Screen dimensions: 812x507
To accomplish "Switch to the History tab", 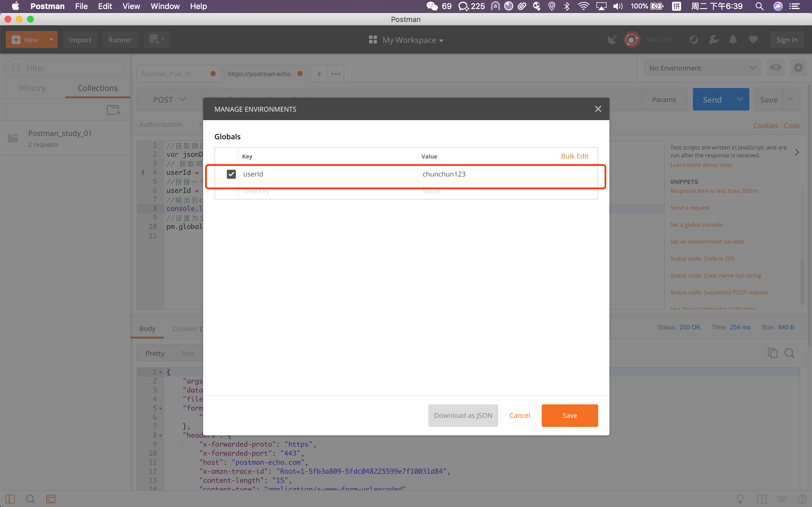I will click(x=32, y=88).
